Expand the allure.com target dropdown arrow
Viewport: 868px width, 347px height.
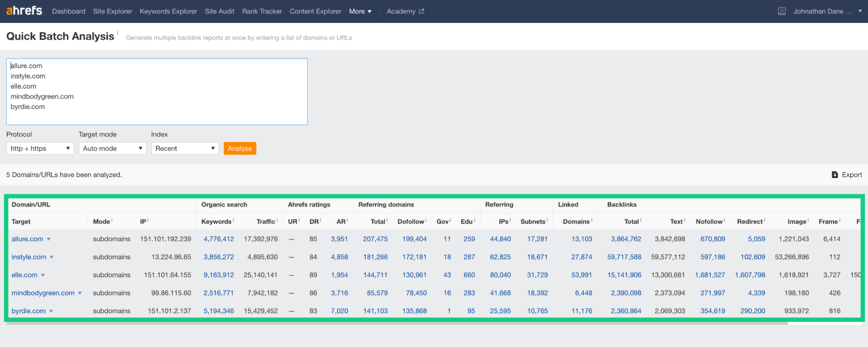pyautogui.click(x=49, y=239)
